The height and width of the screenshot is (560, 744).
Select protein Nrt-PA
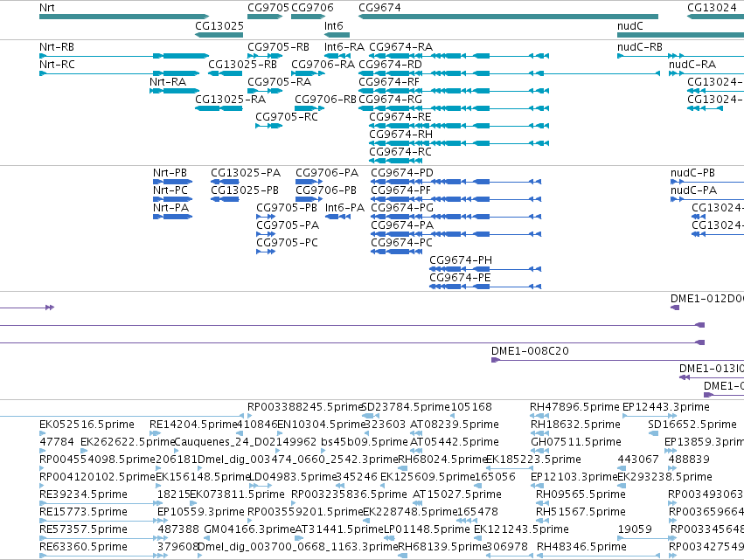coord(170,208)
